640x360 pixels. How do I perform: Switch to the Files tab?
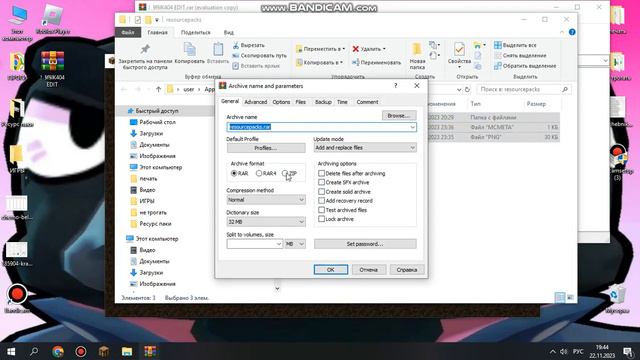click(301, 102)
